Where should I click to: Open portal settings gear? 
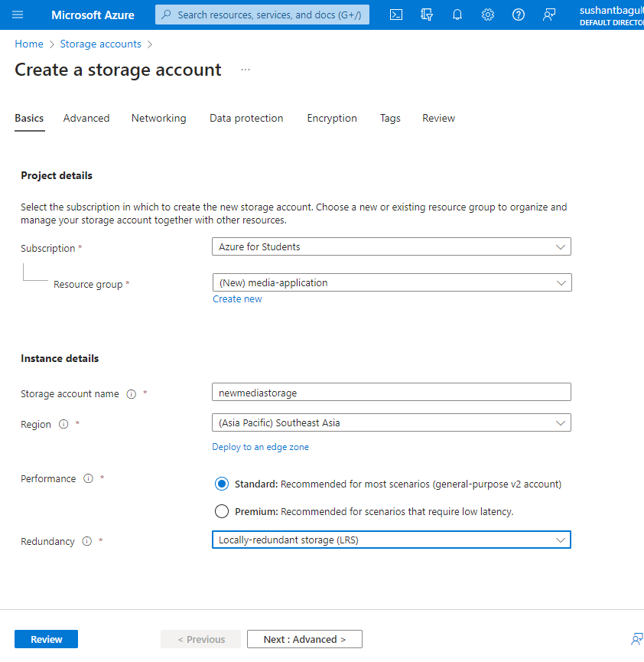tap(488, 15)
